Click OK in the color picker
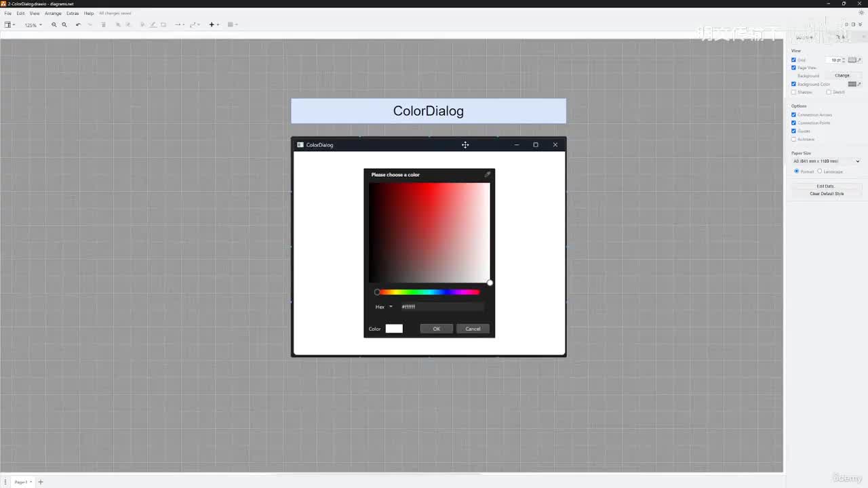Image resolution: width=868 pixels, height=488 pixels. point(436,329)
